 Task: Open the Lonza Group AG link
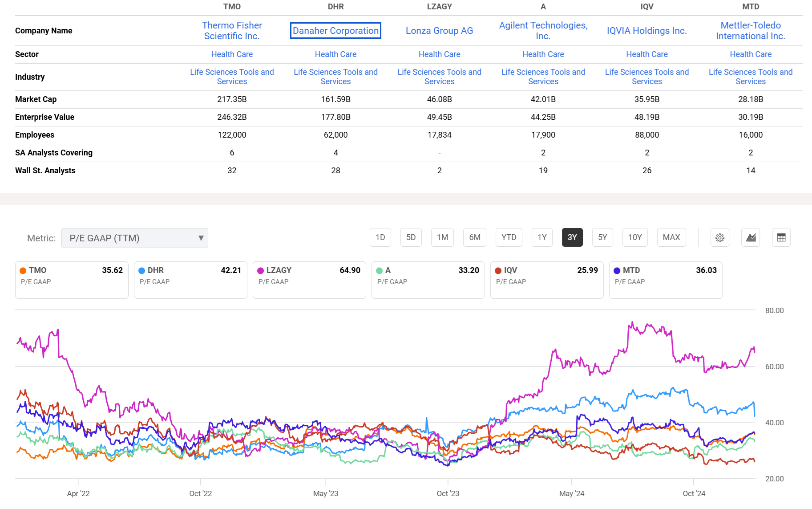[439, 30]
